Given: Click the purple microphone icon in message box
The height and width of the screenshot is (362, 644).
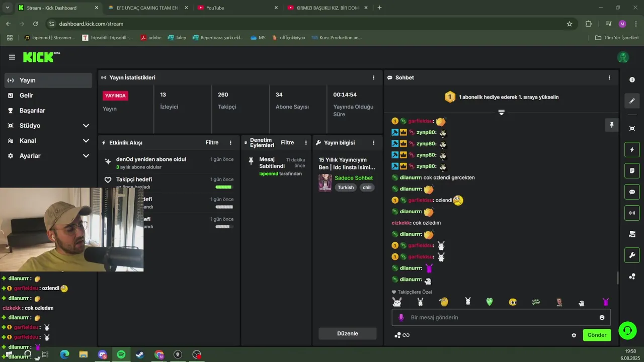Looking at the screenshot, I should click(401, 317).
